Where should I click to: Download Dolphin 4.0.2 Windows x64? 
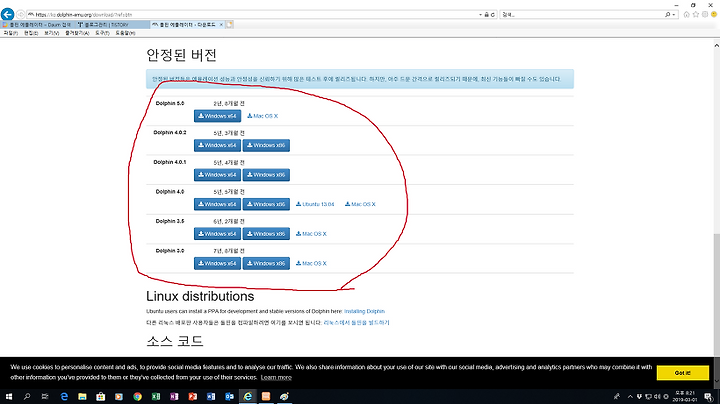coord(217,146)
